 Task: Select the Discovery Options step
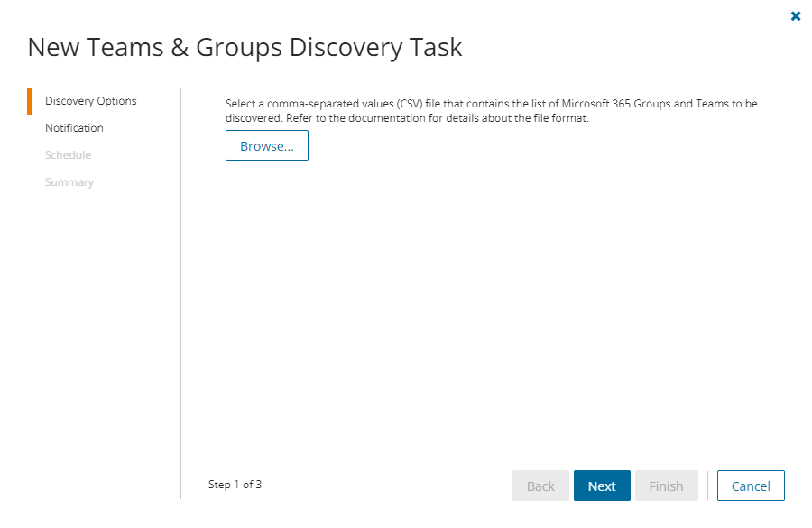point(90,101)
